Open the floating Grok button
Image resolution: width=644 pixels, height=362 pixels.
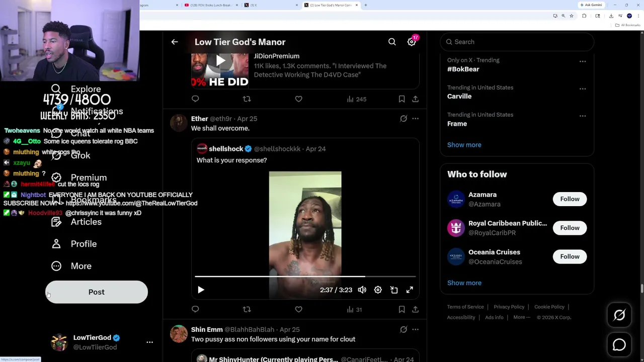[619, 315]
